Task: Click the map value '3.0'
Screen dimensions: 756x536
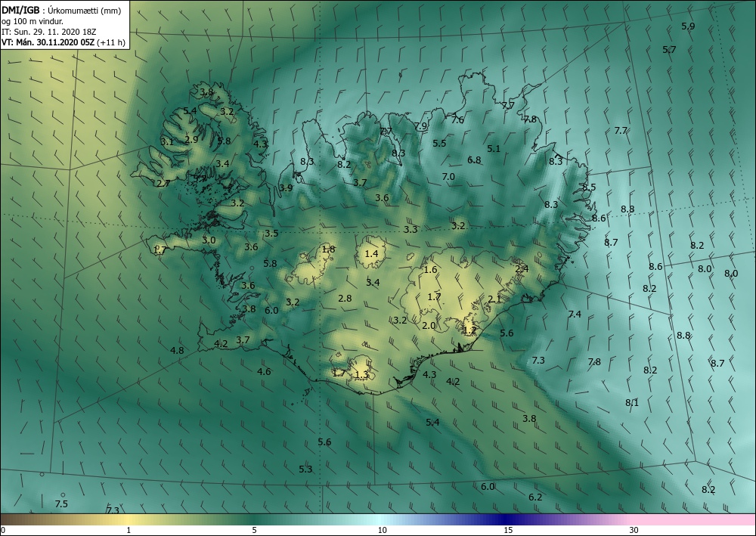Action: (209, 240)
